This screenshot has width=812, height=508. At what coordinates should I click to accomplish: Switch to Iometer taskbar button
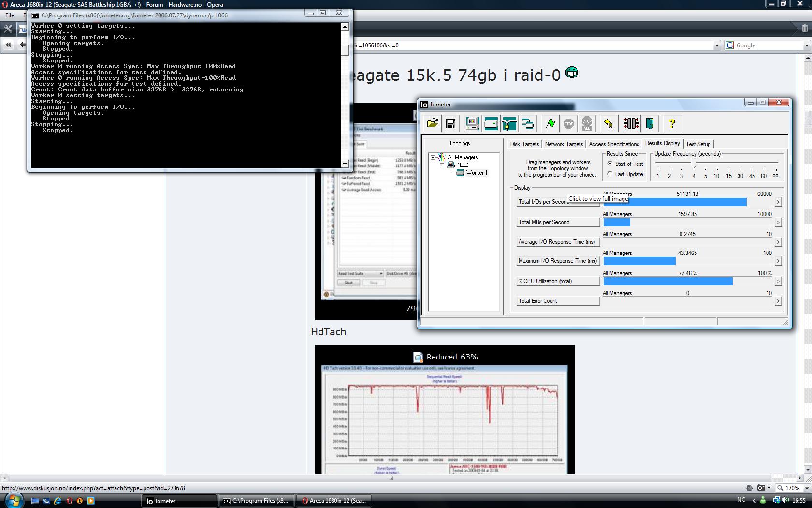click(x=179, y=501)
